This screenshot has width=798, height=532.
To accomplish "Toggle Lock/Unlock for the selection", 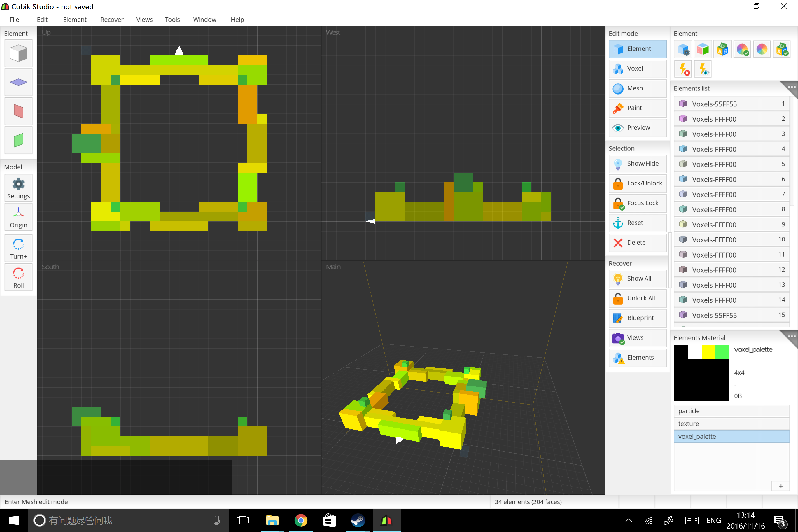I will point(637,183).
